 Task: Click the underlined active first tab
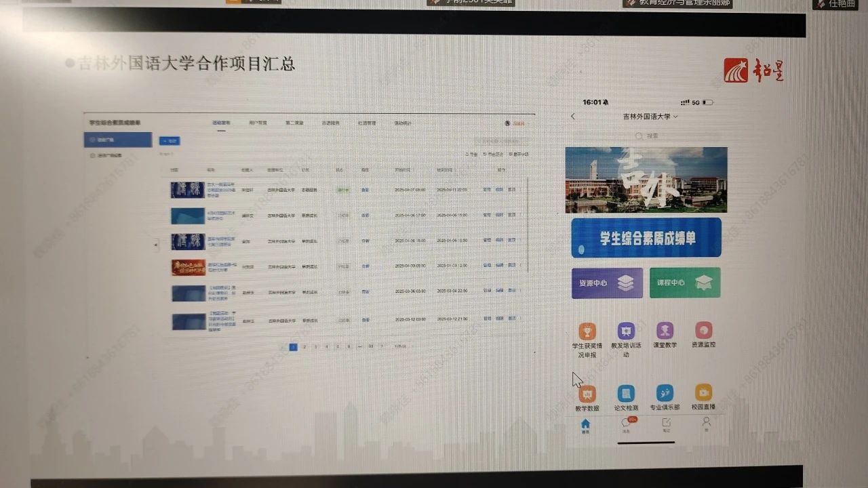point(221,123)
